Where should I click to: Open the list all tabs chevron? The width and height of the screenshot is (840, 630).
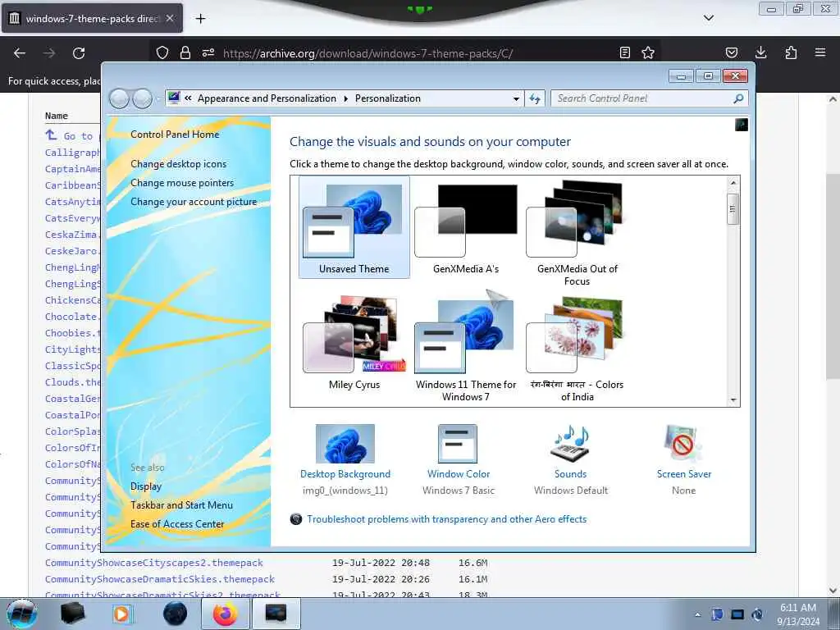pos(709,18)
